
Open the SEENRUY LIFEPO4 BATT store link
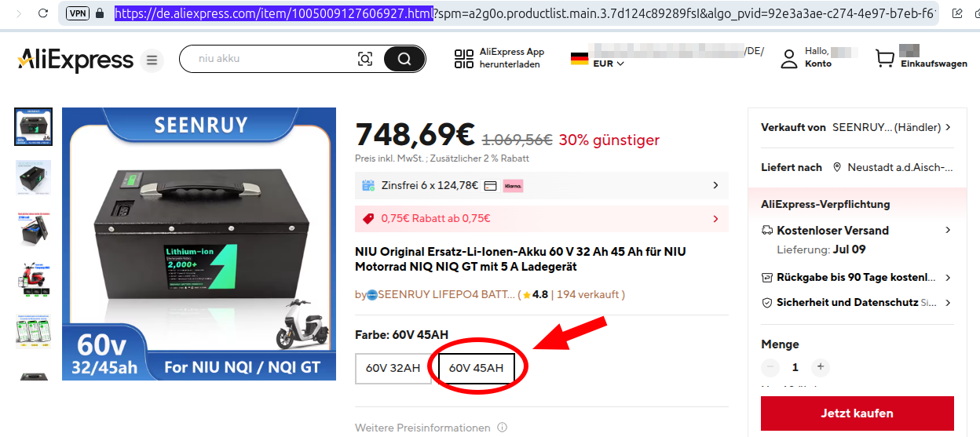click(x=447, y=295)
